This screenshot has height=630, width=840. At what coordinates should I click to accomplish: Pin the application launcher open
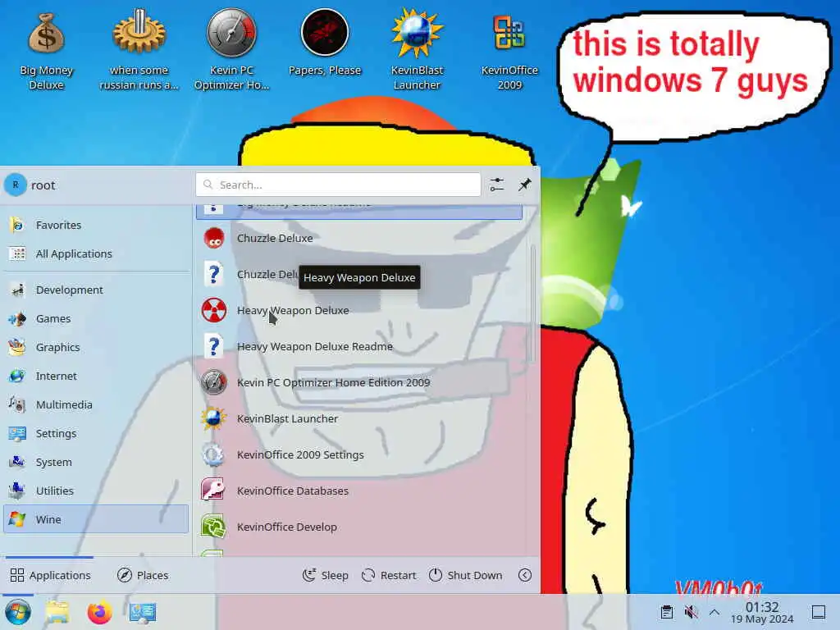click(524, 185)
